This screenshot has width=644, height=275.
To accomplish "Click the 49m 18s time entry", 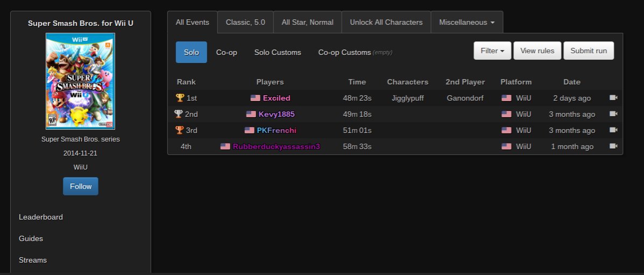I will 357,114.
